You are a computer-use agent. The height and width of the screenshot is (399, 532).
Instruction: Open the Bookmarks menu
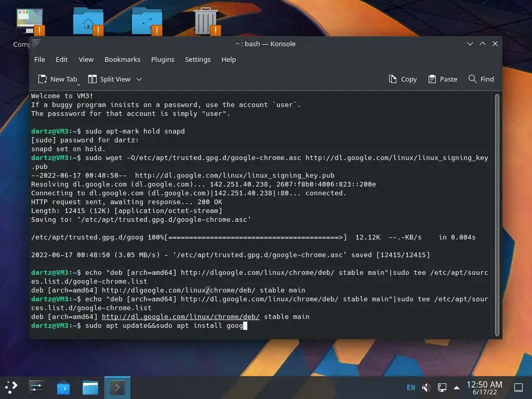(x=123, y=59)
